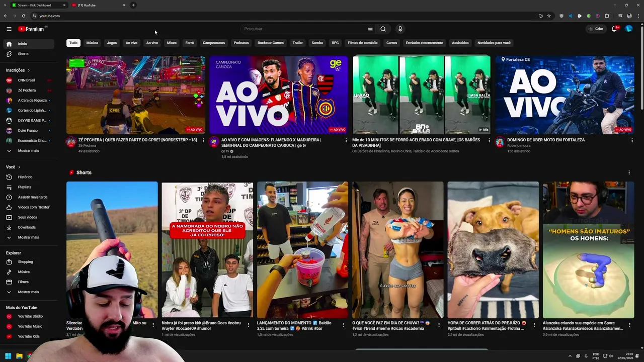Switch to Stream - Kick Dashboard tab
644x362 pixels.
(39, 5)
